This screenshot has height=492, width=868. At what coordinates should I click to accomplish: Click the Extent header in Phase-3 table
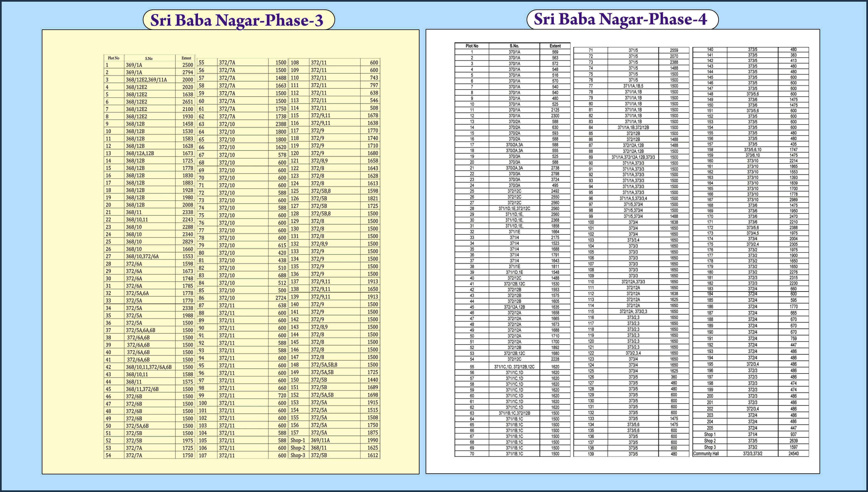pos(186,58)
